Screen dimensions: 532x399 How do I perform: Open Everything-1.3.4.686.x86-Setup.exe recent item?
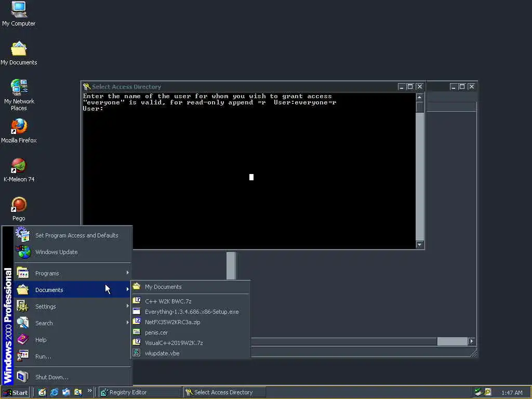click(x=191, y=312)
